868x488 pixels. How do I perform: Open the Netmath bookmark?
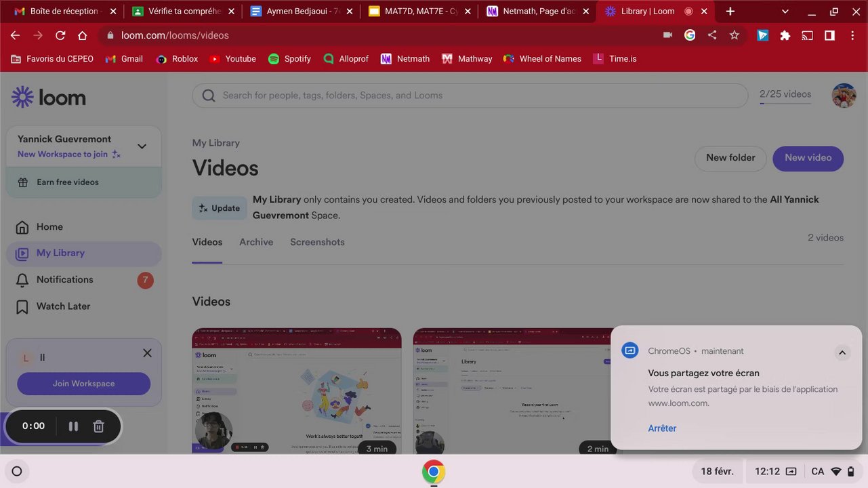[x=405, y=59]
